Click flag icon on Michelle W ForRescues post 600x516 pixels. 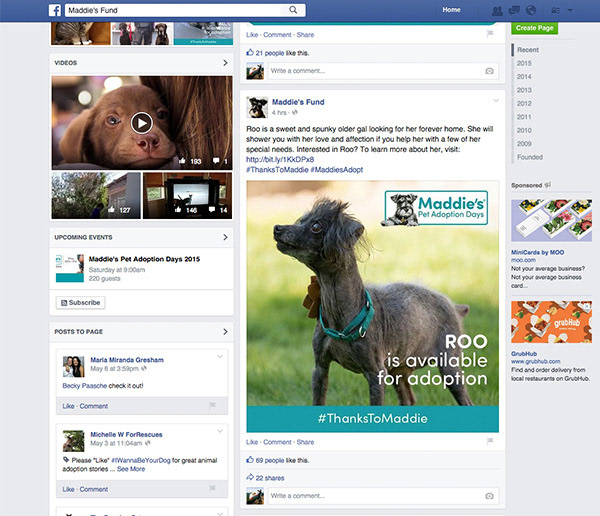click(x=212, y=488)
